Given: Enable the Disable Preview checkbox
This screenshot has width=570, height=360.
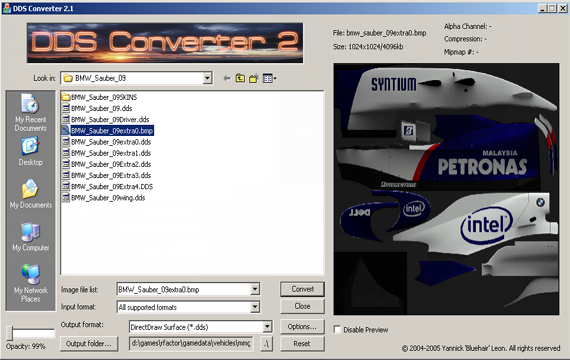Looking at the screenshot, I should pyautogui.click(x=337, y=329).
